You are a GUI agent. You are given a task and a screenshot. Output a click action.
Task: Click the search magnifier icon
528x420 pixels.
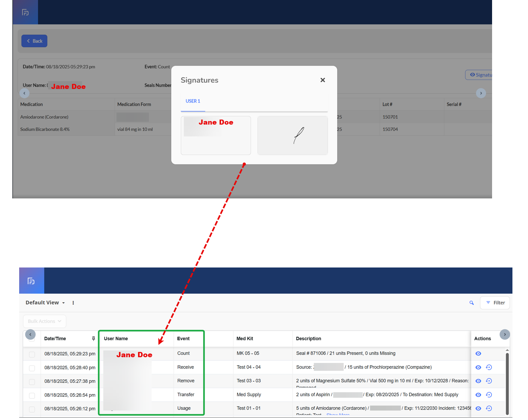click(x=471, y=303)
